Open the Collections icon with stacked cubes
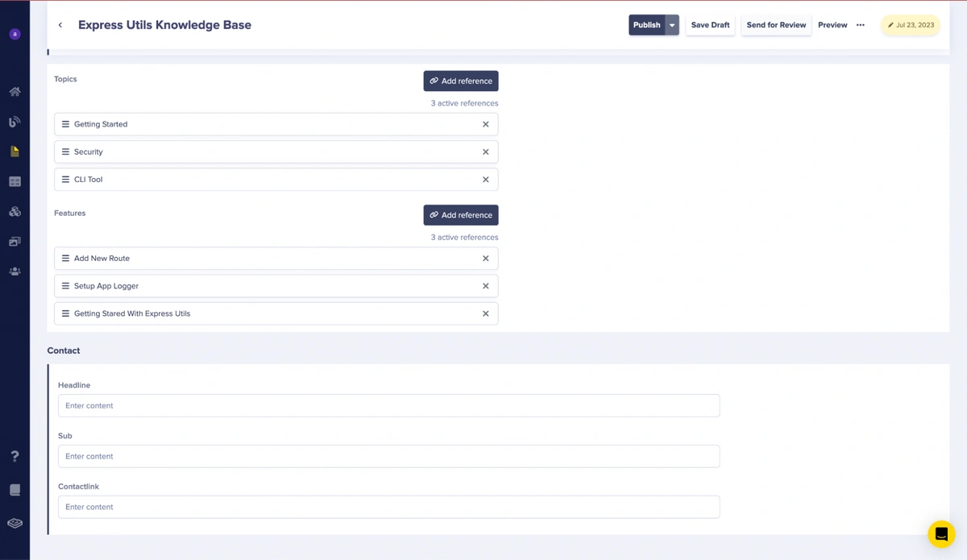 (x=15, y=212)
